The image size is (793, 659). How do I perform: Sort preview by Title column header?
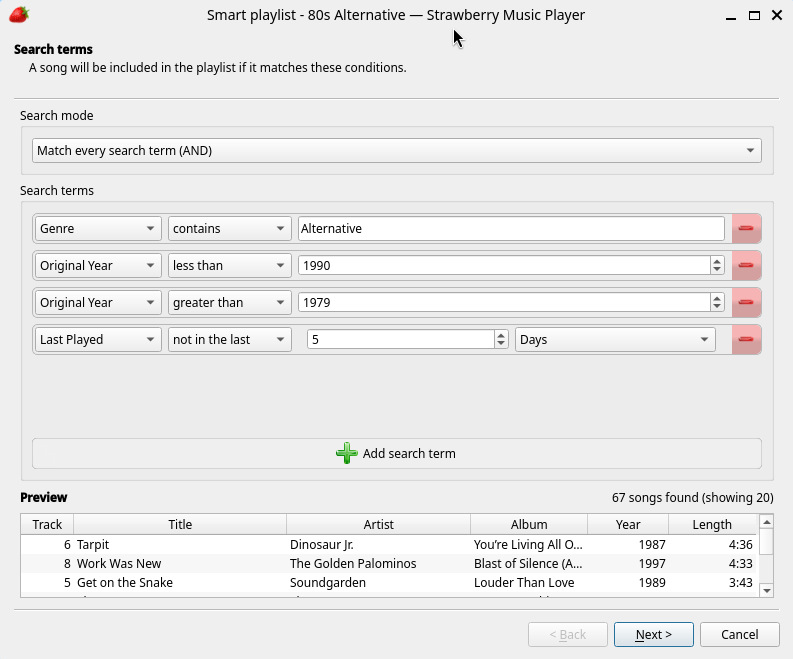tap(180, 524)
